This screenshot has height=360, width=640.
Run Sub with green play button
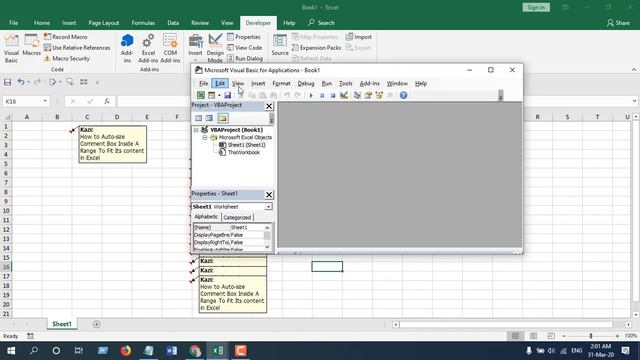click(311, 95)
